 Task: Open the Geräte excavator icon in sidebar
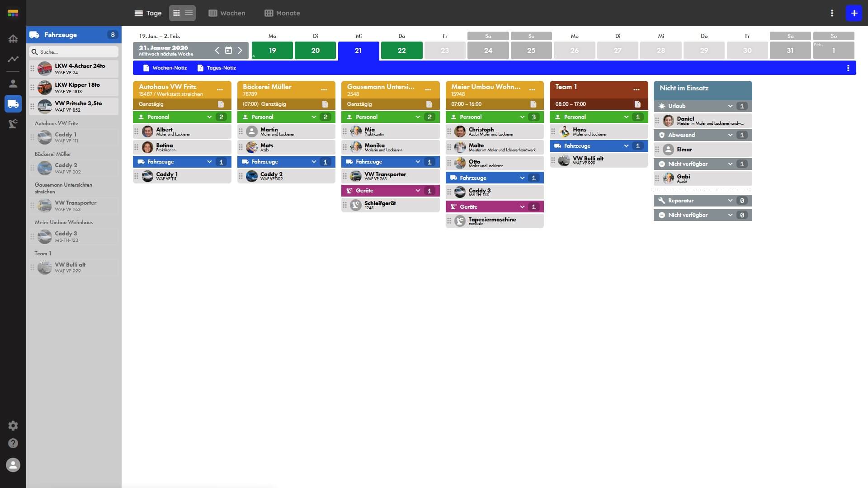(13, 124)
